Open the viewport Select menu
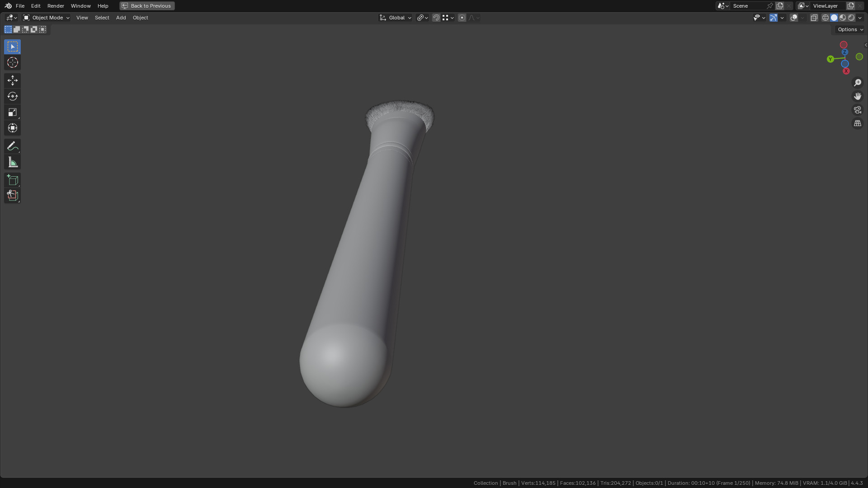This screenshot has width=868, height=488. 102,18
